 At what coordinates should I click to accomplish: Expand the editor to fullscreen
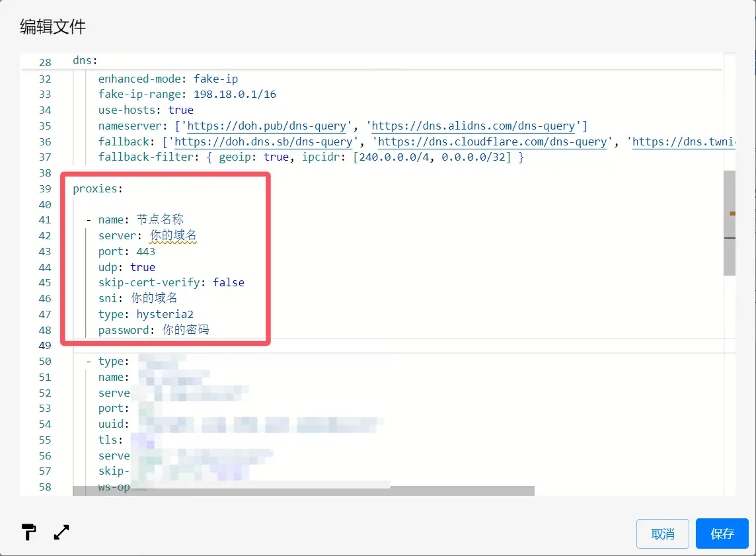pos(61,532)
